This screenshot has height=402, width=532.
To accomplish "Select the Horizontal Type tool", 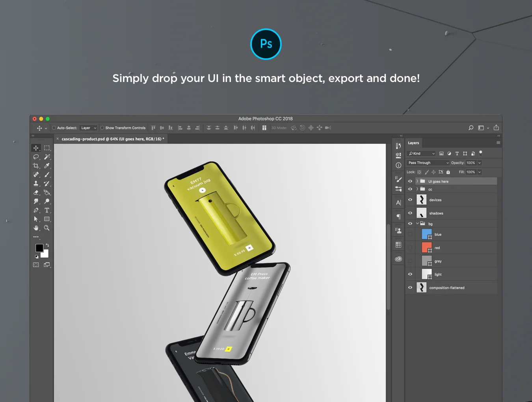I will coord(47,210).
